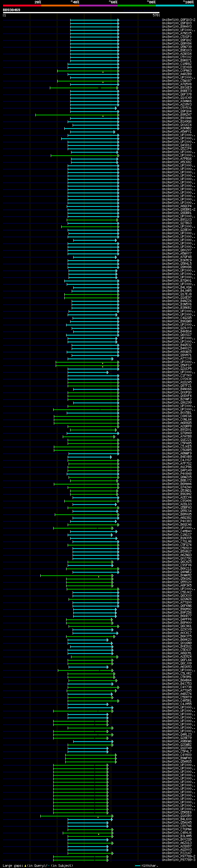The height and width of the screenshot is (868, 197).
Task: Click hit label UniRef100_P40848
Action: [x=177, y=474]
